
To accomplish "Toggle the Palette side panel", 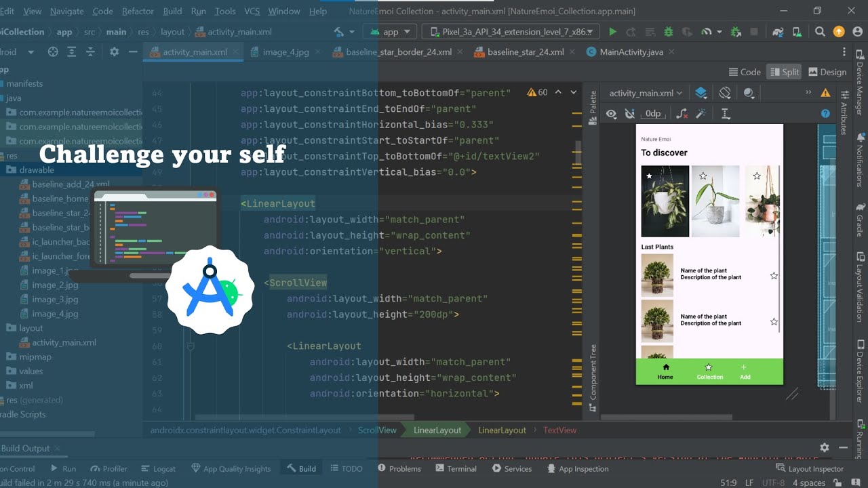I will (593, 108).
